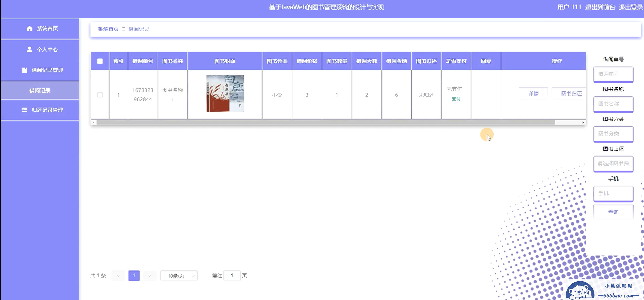Open the 图书归还 status select dropdown
Image resolution: width=644 pixels, height=300 pixels.
click(x=613, y=164)
